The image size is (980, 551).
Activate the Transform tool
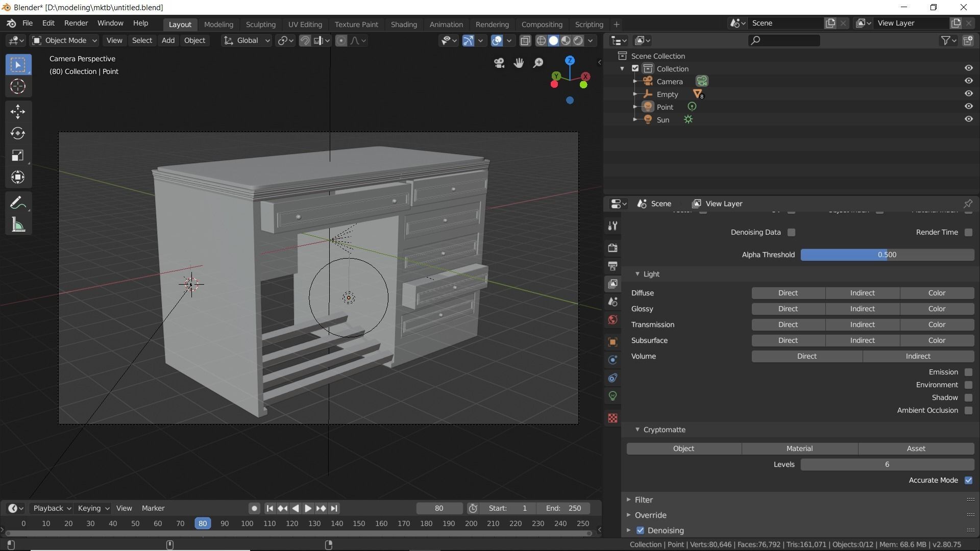pyautogui.click(x=18, y=177)
